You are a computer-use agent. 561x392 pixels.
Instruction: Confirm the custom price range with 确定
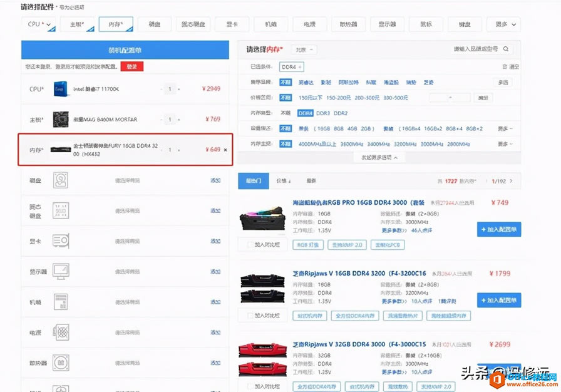[x=483, y=98]
